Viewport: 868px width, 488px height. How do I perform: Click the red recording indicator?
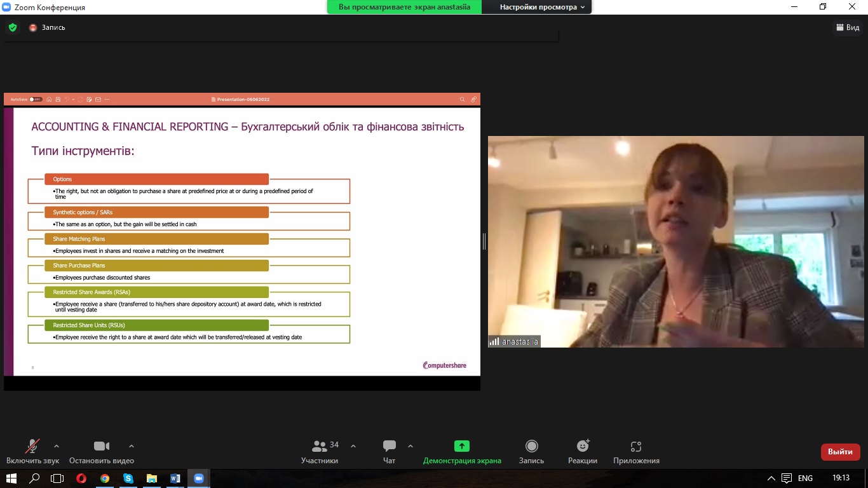(33, 27)
